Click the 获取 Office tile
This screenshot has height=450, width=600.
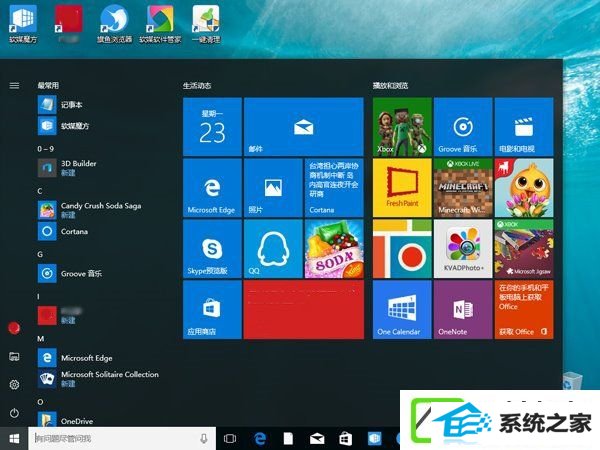pyautogui.click(x=524, y=310)
